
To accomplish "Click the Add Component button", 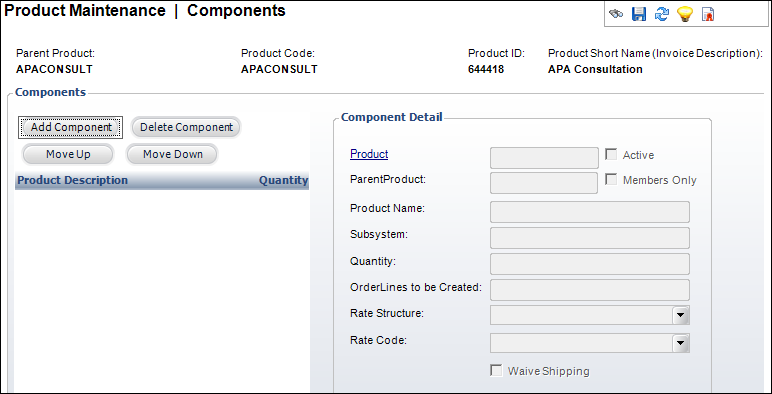I will pos(71,128).
